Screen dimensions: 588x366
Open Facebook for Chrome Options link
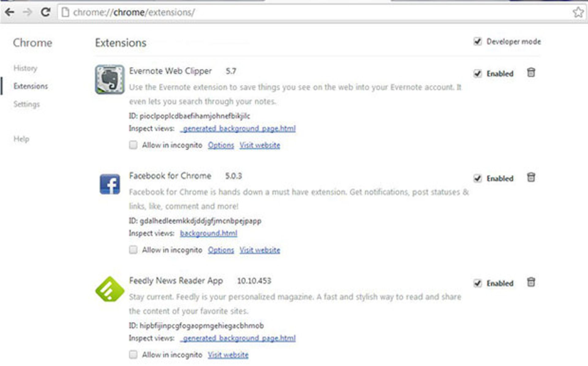tap(221, 250)
